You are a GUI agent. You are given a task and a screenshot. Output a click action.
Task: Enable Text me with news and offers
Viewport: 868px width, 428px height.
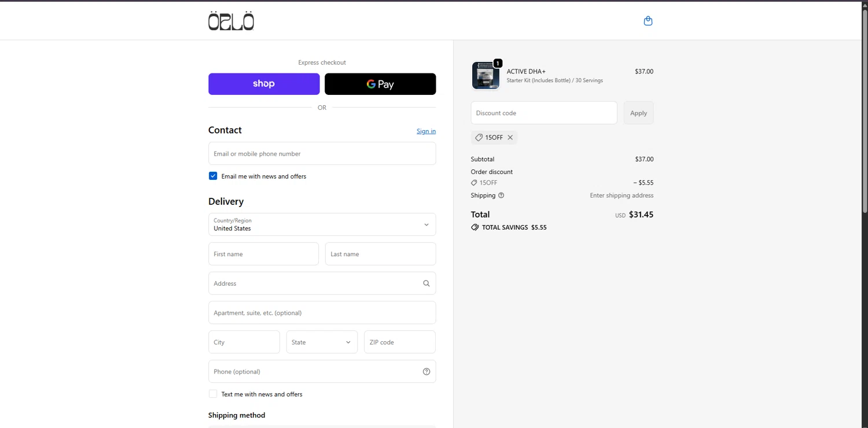point(213,394)
